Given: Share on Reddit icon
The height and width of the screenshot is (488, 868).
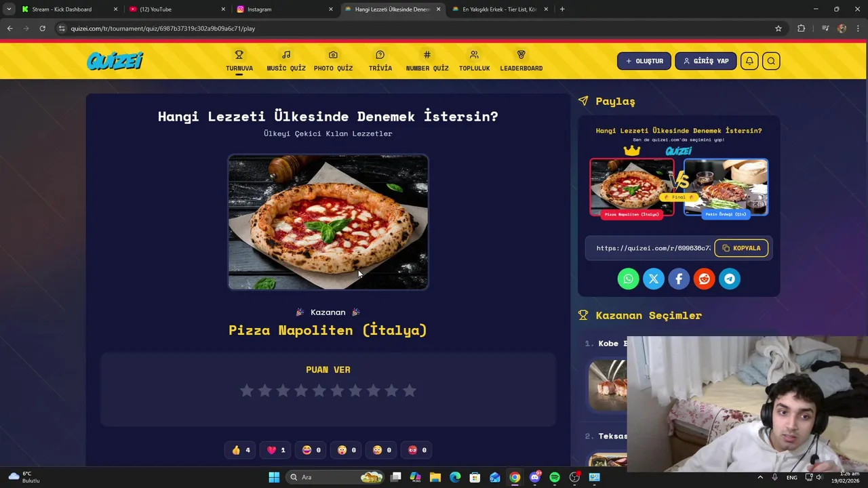Looking at the screenshot, I should 704,279.
